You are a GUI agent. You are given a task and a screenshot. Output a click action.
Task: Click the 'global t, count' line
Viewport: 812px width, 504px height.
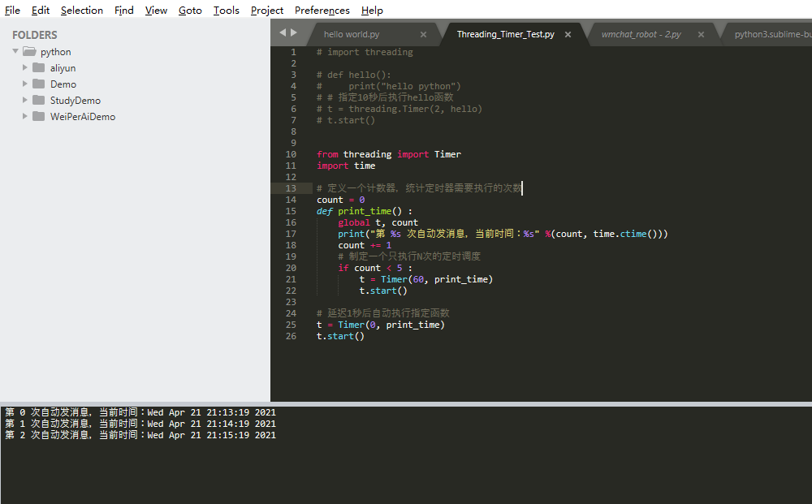click(x=378, y=222)
